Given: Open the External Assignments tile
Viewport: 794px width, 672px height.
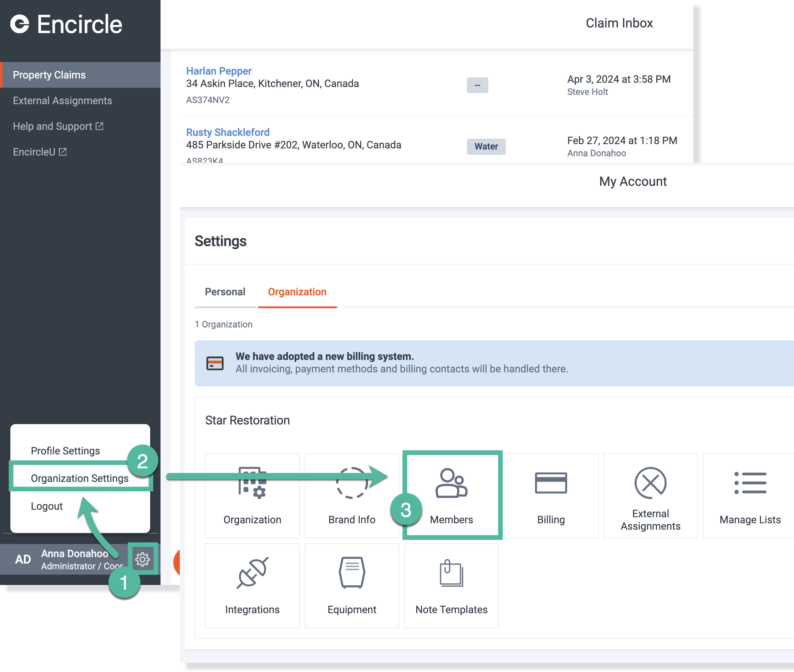Looking at the screenshot, I should [x=650, y=495].
